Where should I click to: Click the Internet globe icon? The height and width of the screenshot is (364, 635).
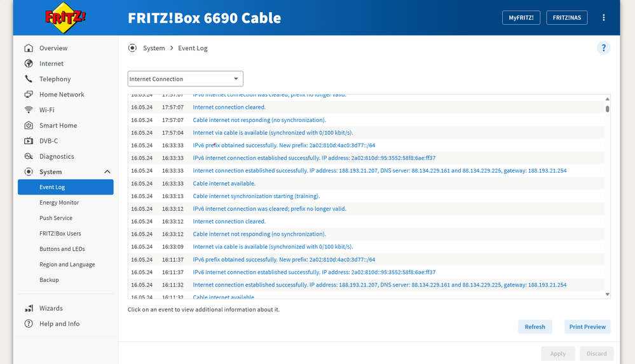pos(29,63)
